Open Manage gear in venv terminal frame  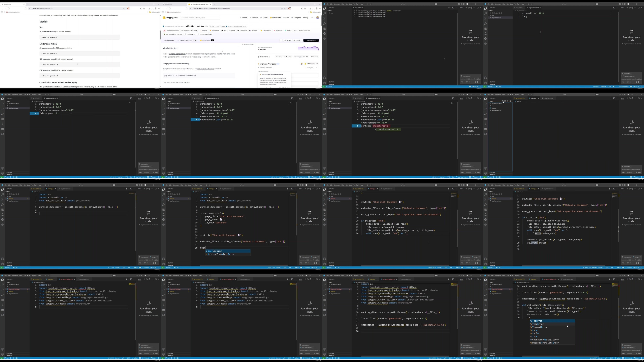click(x=324, y=83)
